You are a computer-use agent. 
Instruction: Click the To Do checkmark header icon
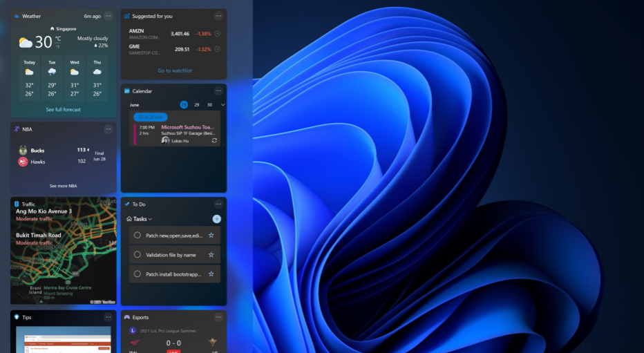tap(127, 204)
